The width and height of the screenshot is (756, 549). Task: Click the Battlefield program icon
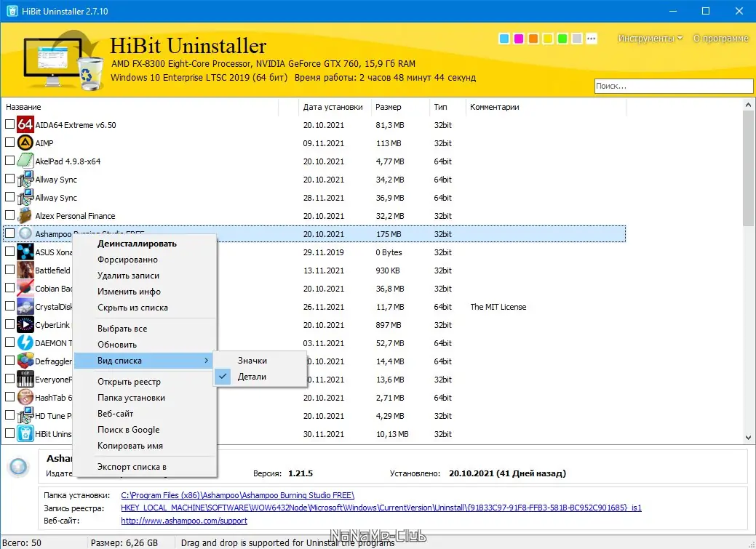click(25, 271)
